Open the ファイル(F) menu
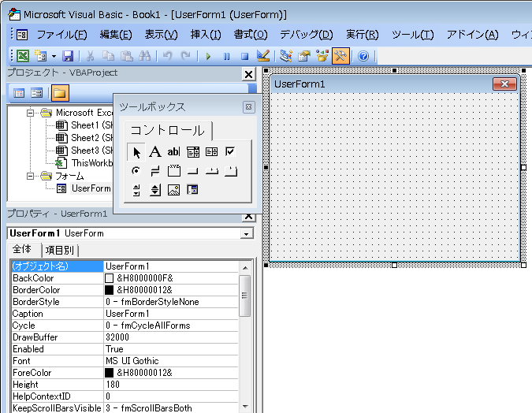 pos(61,34)
